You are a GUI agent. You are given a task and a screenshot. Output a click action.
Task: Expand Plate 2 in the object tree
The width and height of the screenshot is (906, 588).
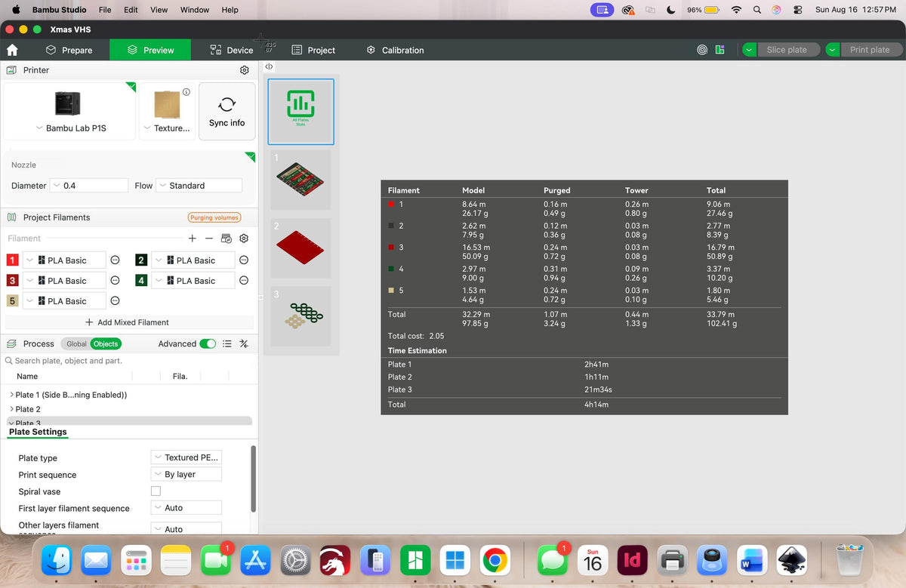(12, 409)
